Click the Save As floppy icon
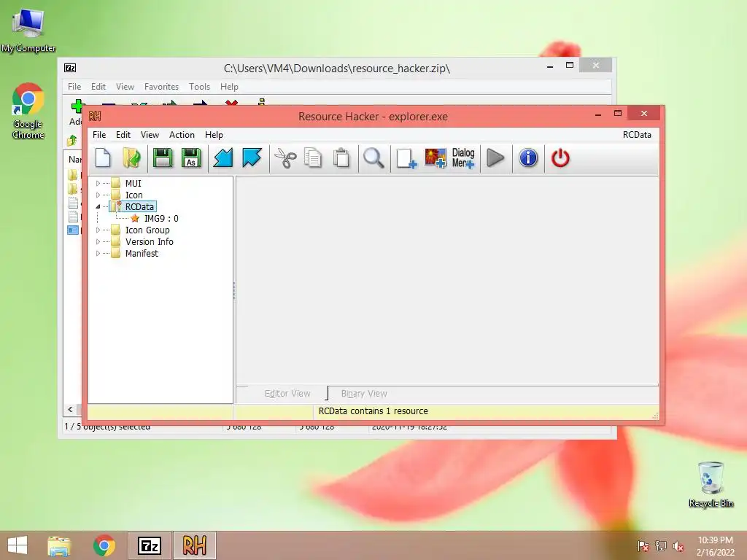 [x=191, y=158]
